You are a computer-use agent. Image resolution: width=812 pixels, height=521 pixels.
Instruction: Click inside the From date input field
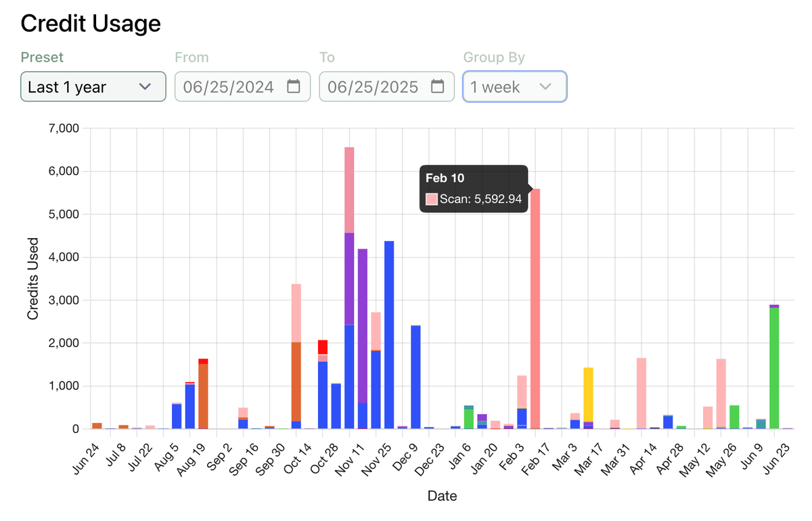237,86
